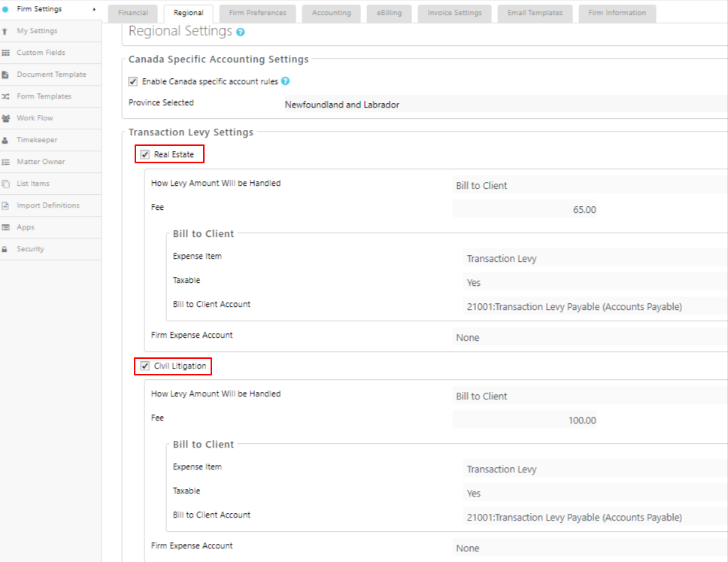
Task: Switch to the Email Templates tab
Action: point(535,13)
